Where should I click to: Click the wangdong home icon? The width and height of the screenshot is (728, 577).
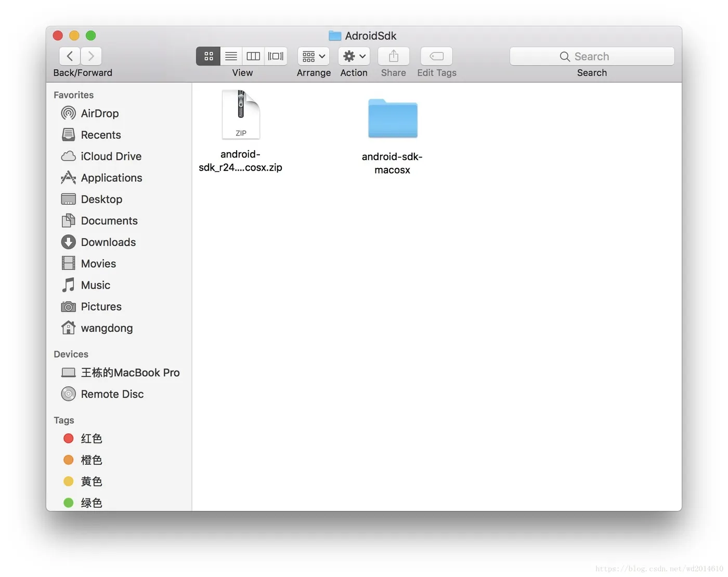pyautogui.click(x=68, y=327)
